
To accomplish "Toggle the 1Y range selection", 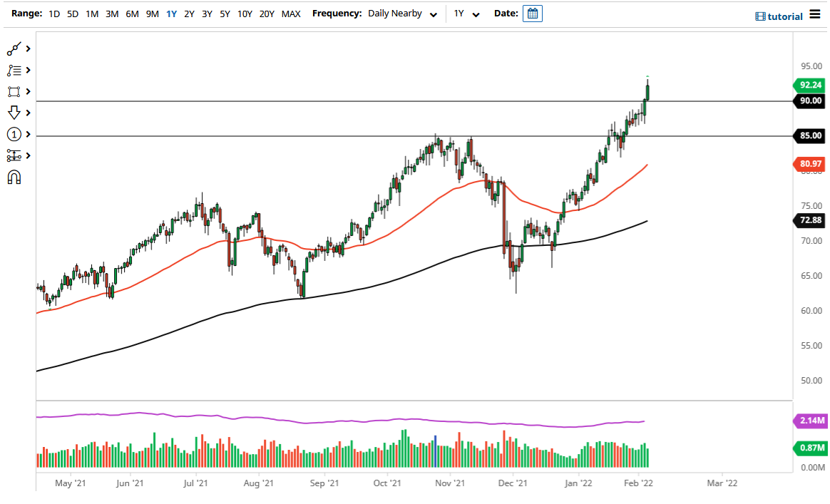I will (170, 13).
